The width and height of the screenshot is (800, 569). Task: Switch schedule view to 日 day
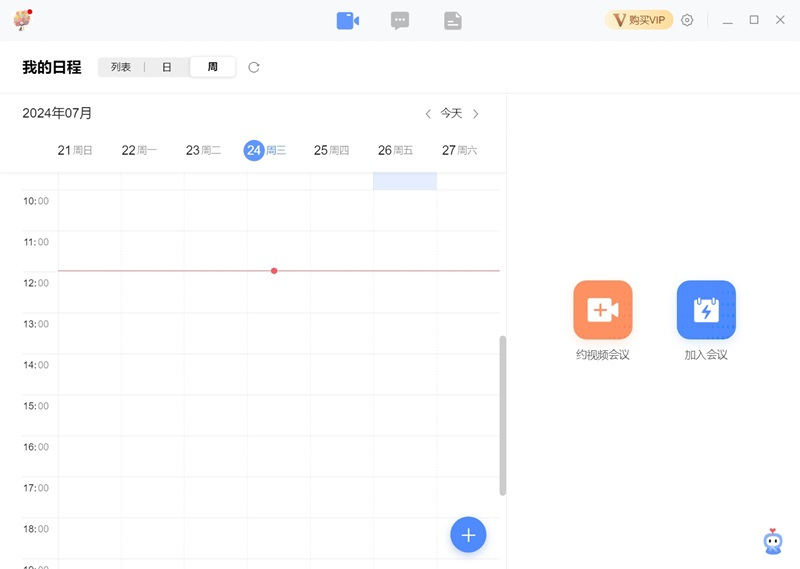[166, 67]
